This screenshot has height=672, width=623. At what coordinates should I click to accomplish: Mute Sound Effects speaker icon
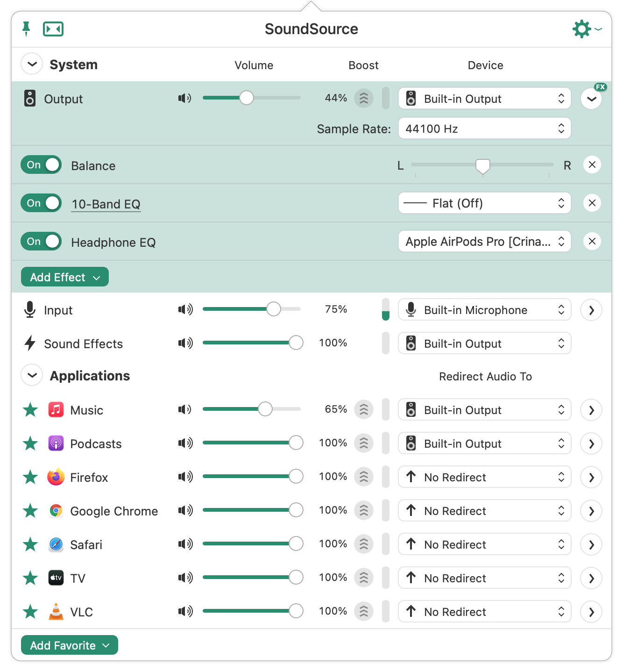click(185, 343)
